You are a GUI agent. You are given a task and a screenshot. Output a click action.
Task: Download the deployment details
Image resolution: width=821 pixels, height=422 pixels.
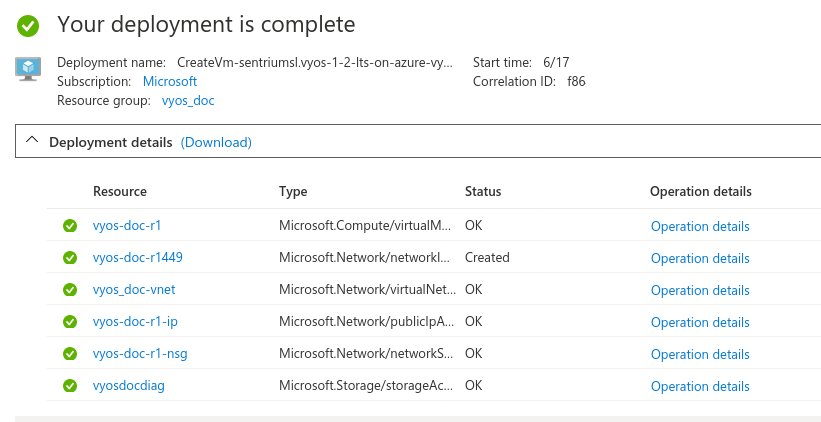(x=216, y=143)
